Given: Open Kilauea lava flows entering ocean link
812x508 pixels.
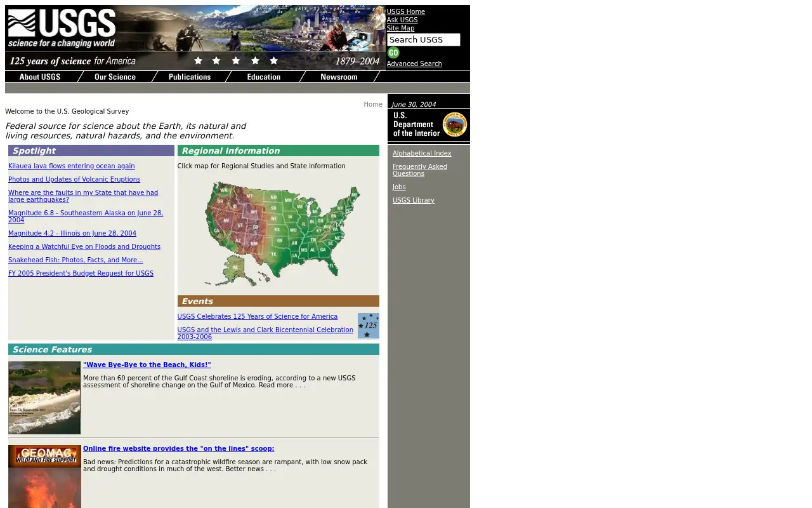Looking at the screenshot, I should click(72, 166).
